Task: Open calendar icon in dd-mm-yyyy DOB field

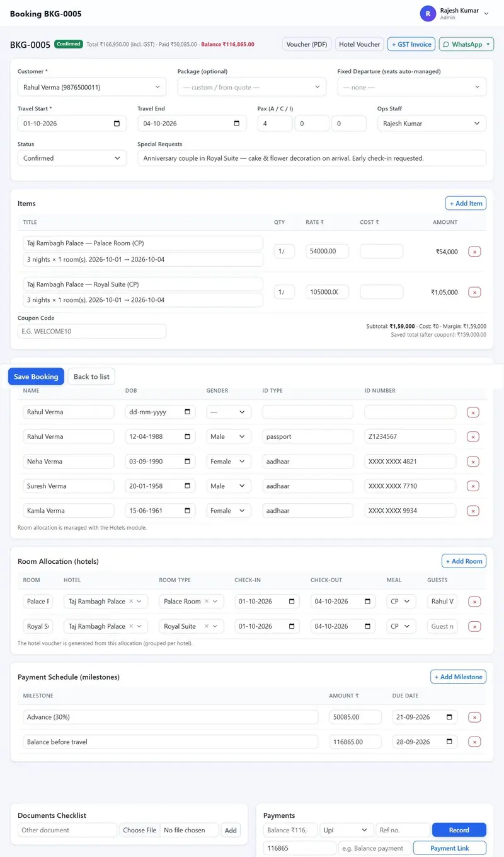Action: [x=188, y=412]
